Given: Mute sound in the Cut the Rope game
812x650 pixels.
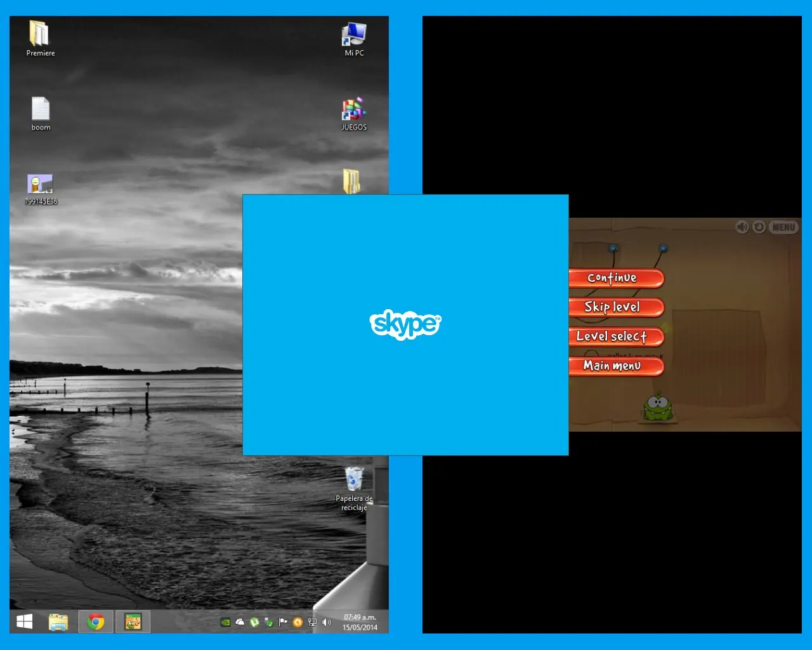Looking at the screenshot, I should click(x=742, y=227).
